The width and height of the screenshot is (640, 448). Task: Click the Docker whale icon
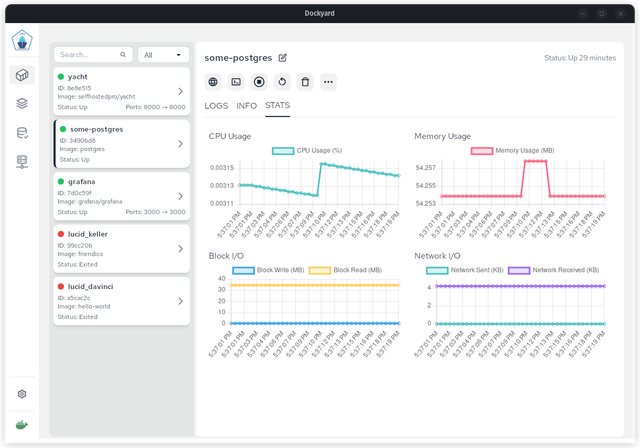click(x=22, y=425)
